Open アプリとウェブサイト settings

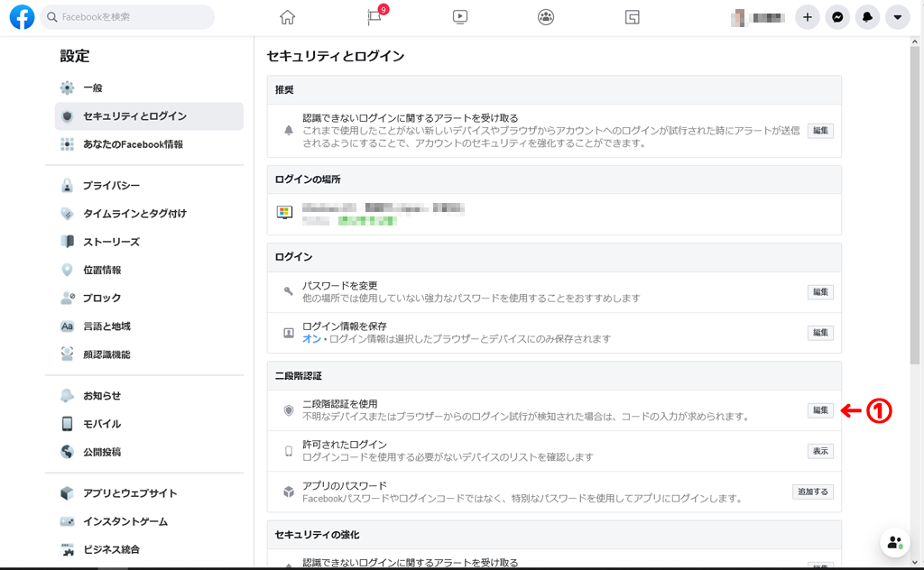coord(149,493)
